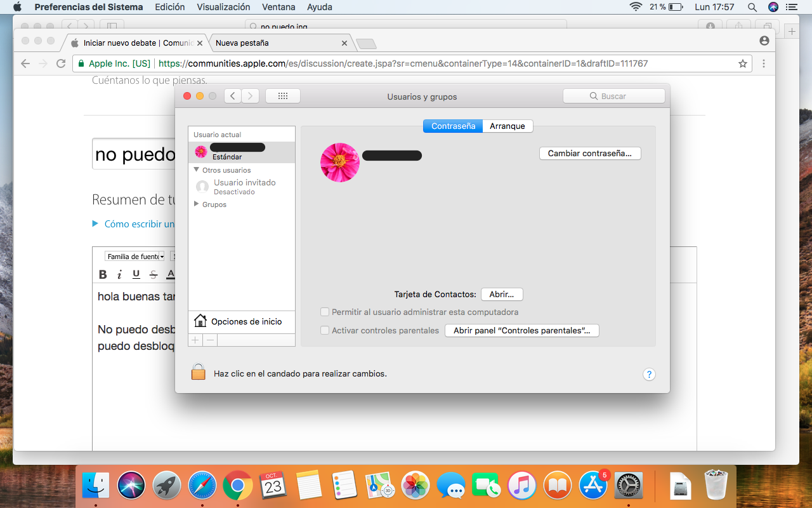The image size is (812, 508).
Task: Click the Chrome address bar URL
Action: click(x=403, y=63)
